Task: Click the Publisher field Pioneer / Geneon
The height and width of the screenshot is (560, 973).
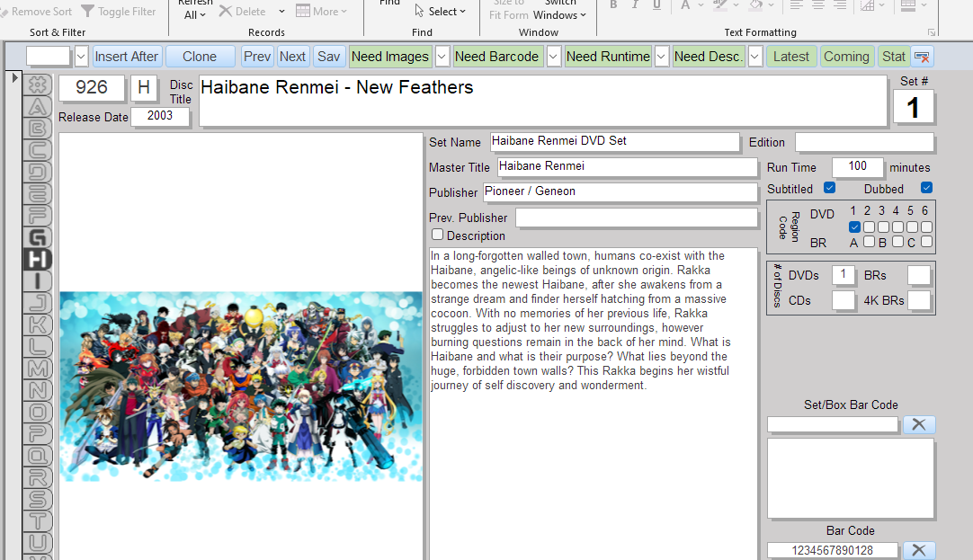Action: tap(620, 191)
